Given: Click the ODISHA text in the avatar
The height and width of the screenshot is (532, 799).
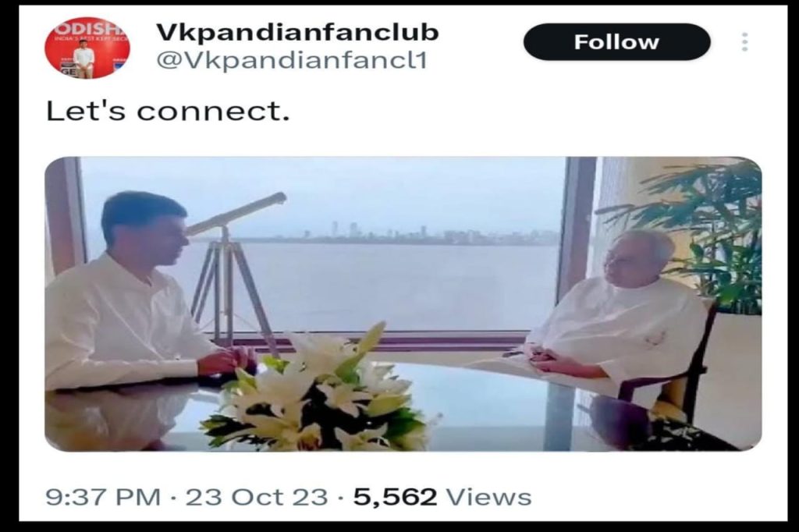Looking at the screenshot, I should tap(87, 28).
